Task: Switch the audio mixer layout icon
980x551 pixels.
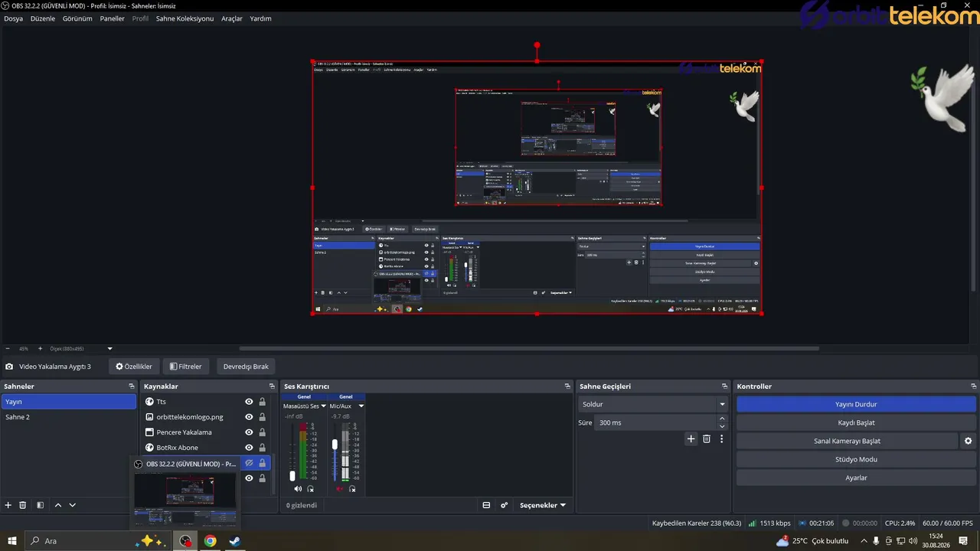Action: [486, 505]
